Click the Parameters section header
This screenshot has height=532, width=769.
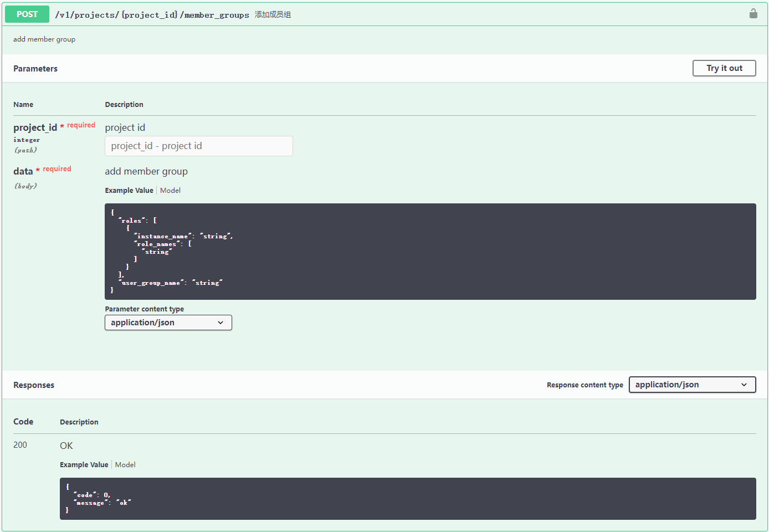[x=35, y=68]
